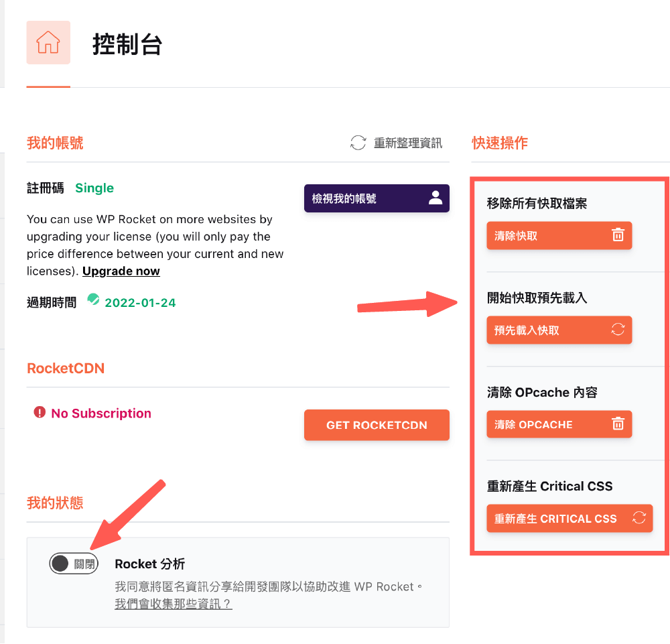The width and height of the screenshot is (670, 644).
Task: Click the GET ROCKETCDN button
Action: pos(377,425)
